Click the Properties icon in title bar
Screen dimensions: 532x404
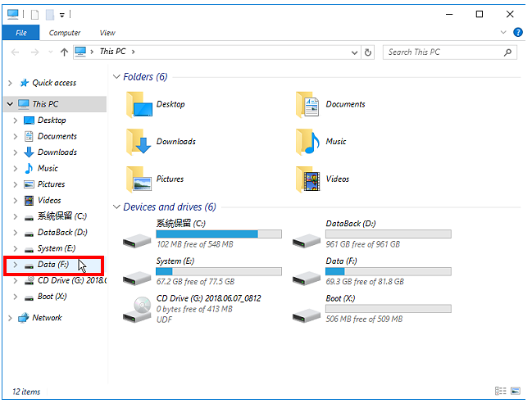(34, 14)
